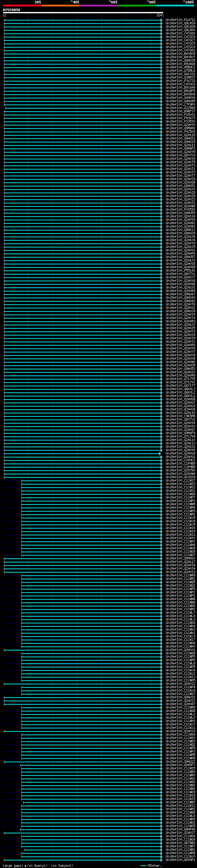This screenshot has height=868, width=197.
Task: Click label UniRef100_C1IWI6
Action: click(180, 528)
